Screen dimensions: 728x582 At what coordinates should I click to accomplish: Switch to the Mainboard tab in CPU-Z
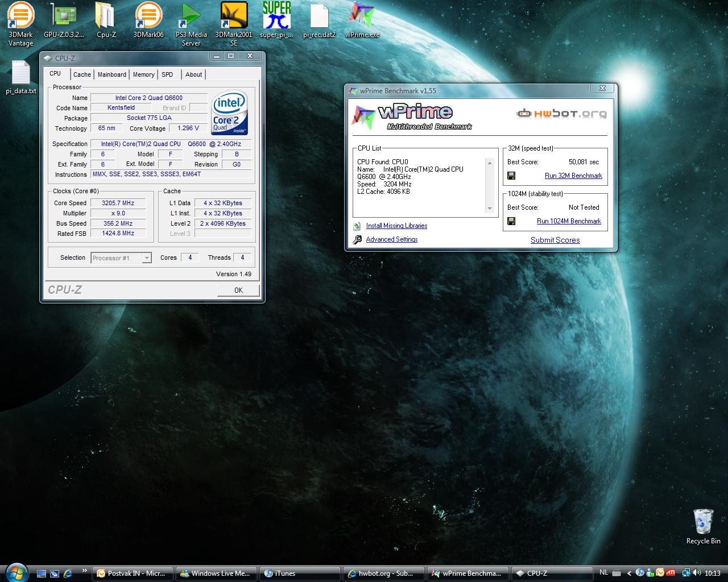tap(112, 74)
